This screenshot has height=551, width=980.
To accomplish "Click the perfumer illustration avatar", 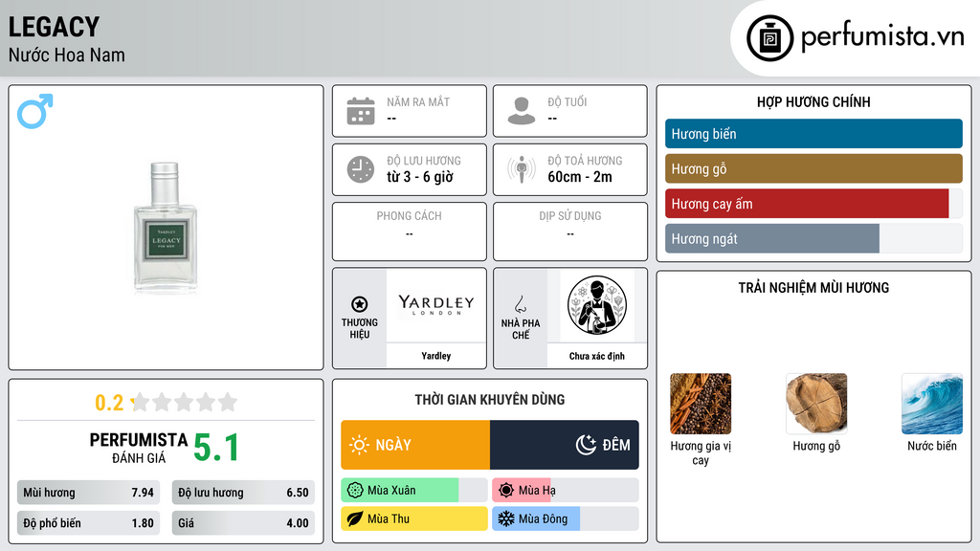I will (x=597, y=305).
